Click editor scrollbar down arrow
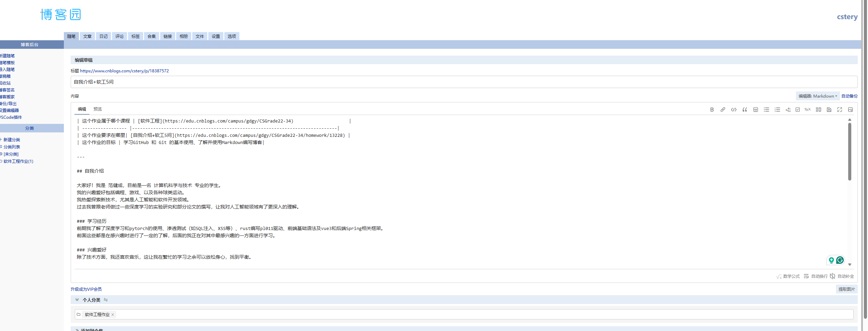Screen dimensions: 868x331 coord(850,264)
